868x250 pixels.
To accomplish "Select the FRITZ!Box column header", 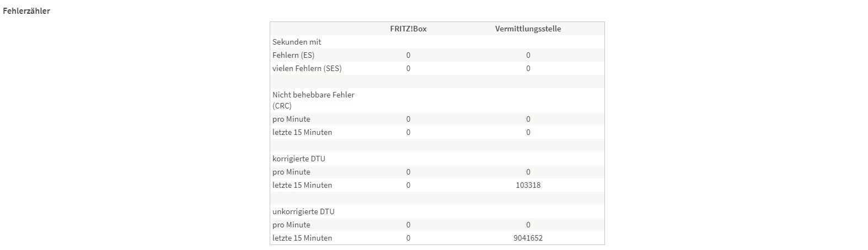I will [x=408, y=29].
